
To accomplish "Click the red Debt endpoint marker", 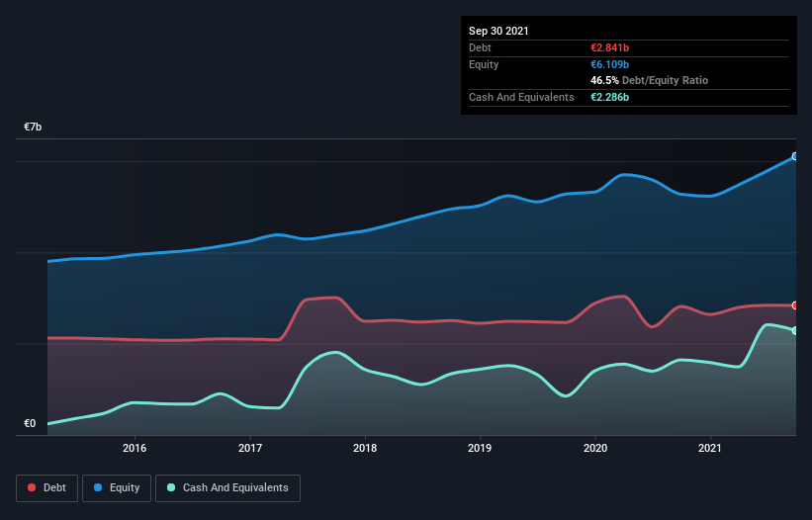I will pos(795,305).
